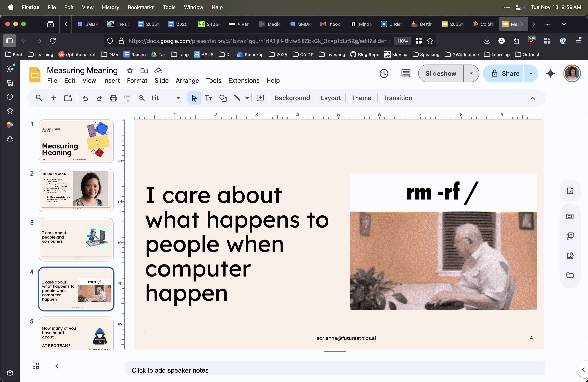588x382 pixels.
Task: Click the Background button
Action: click(292, 98)
